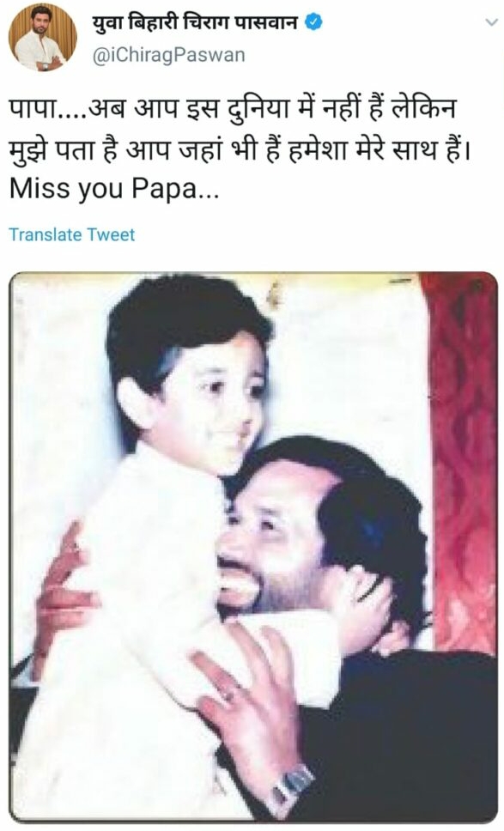Open the attached childhood photo
The width and height of the screenshot is (504, 831).
point(253,548)
